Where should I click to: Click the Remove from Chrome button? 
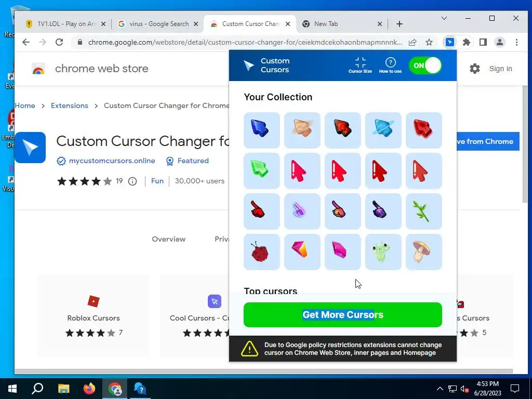click(x=488, y=141)
